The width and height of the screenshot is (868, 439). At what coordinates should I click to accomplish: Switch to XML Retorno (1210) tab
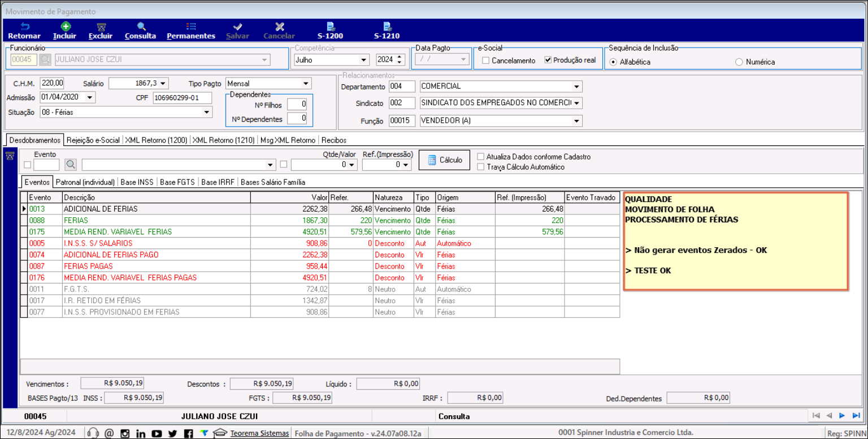coord(223,140)
